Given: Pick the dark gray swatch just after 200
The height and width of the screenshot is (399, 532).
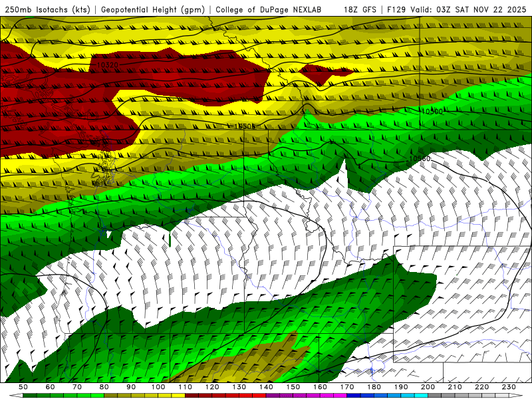Looking at the screenshot, I should tap(435, 396).
